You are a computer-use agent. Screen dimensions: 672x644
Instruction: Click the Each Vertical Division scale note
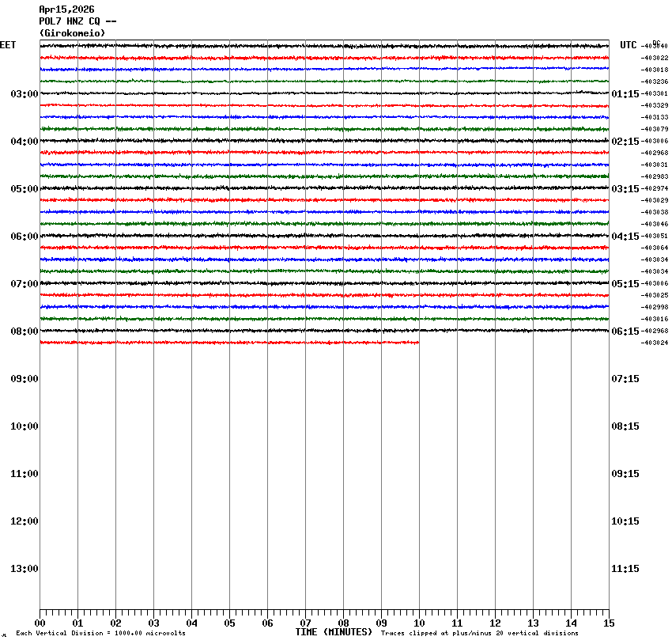click(x=100, y=633)
